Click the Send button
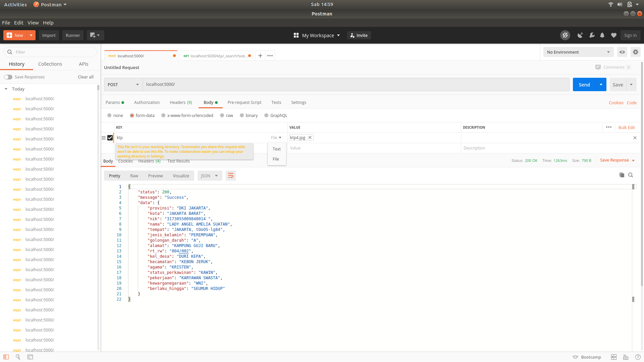Image resolution: width=644 pixels, height=362 pixels. (x=584, y=84)
